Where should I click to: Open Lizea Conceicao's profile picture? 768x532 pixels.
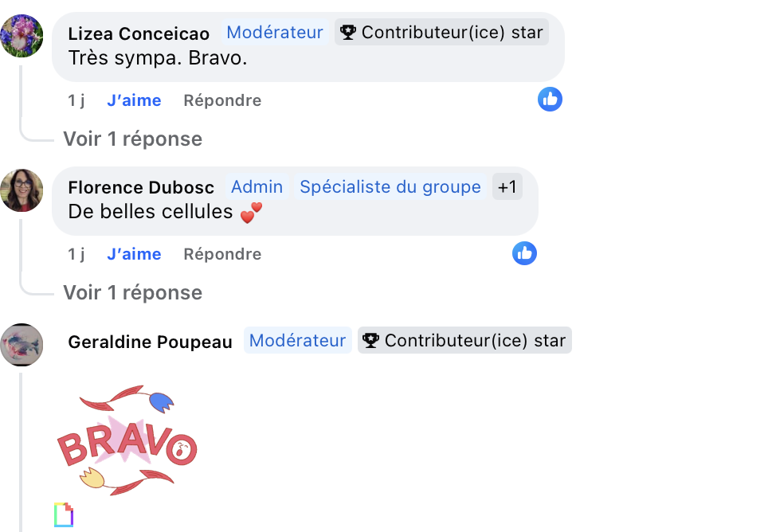click(22, 36)
